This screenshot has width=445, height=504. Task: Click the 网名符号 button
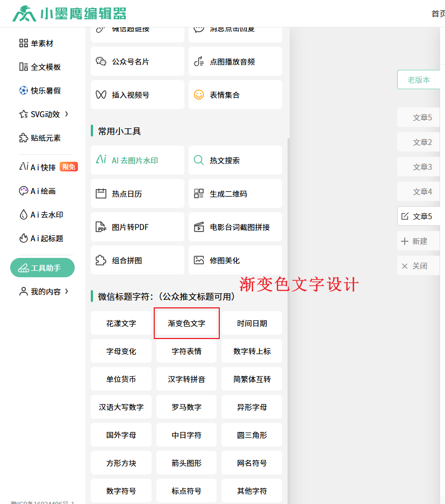(x=252, y=463)
